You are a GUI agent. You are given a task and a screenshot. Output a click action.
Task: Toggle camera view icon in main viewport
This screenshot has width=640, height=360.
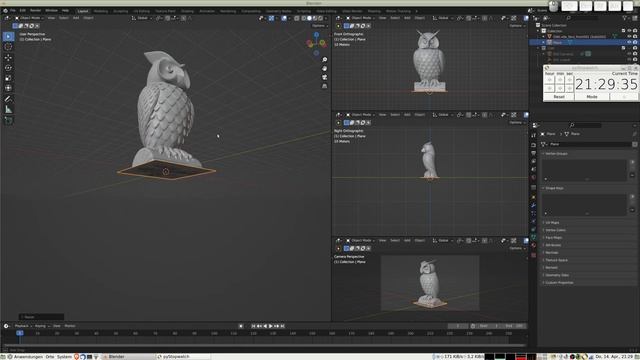324,77
